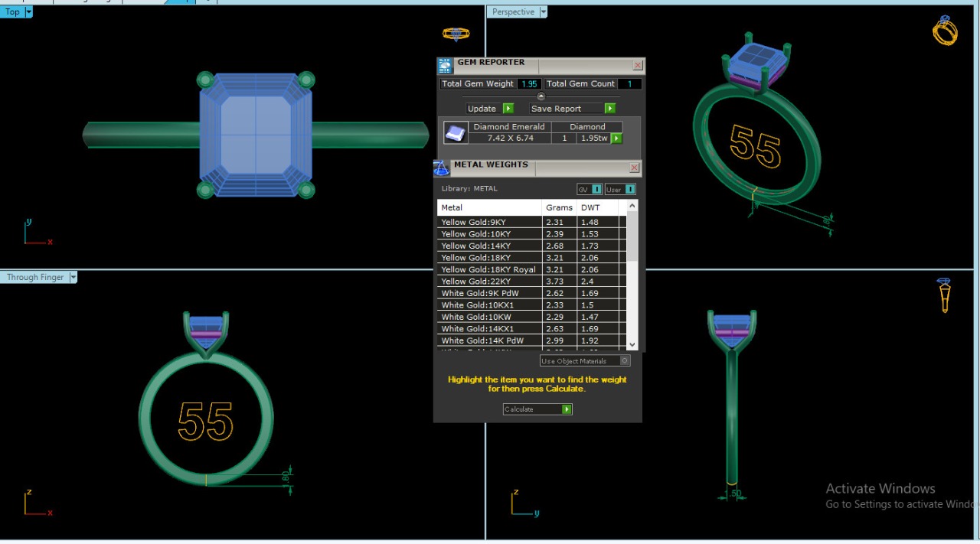Click green arrow next to 1.95tw
This screenshot has width=980, height=544.
point(616,138)
